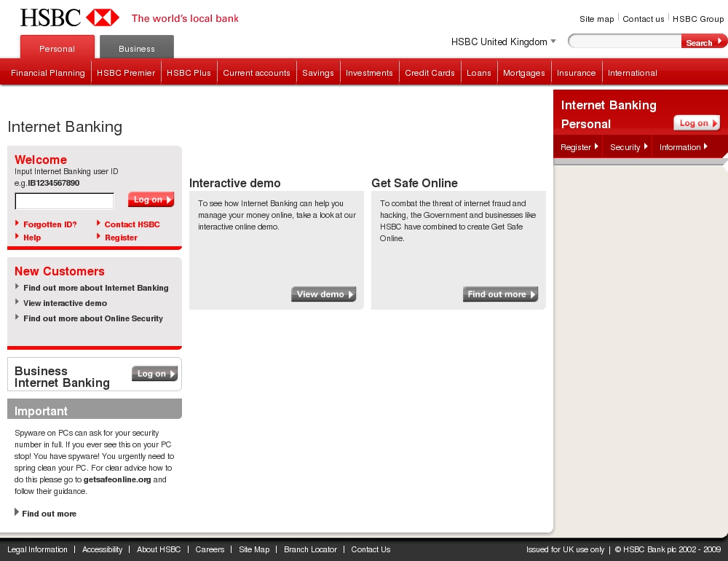Image resolution: width=728 pixels, height=561 pixels.
Task: Click the Find out more button under Get Safe Online
Action: coord(501,294)
